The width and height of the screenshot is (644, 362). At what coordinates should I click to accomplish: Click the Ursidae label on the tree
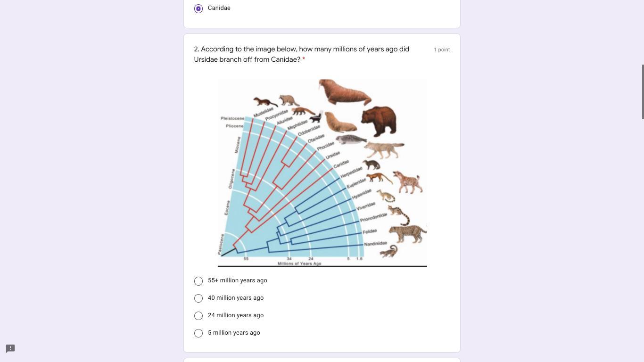[x=332, y=155]
